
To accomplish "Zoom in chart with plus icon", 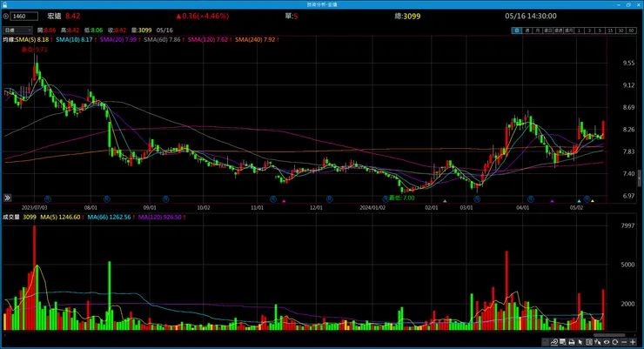I will coord(633,342).
